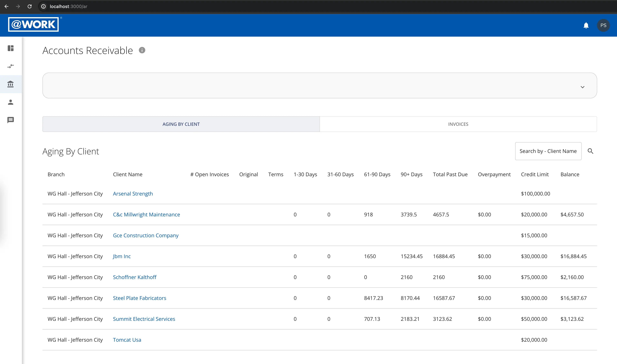Click the Branch column header

pyautogui.click(x=56, y=174)
